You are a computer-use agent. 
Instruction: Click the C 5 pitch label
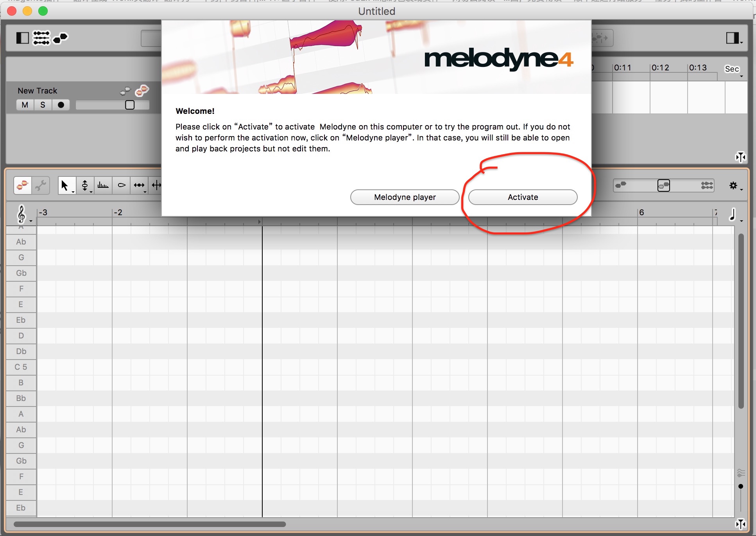coord(21,367)
